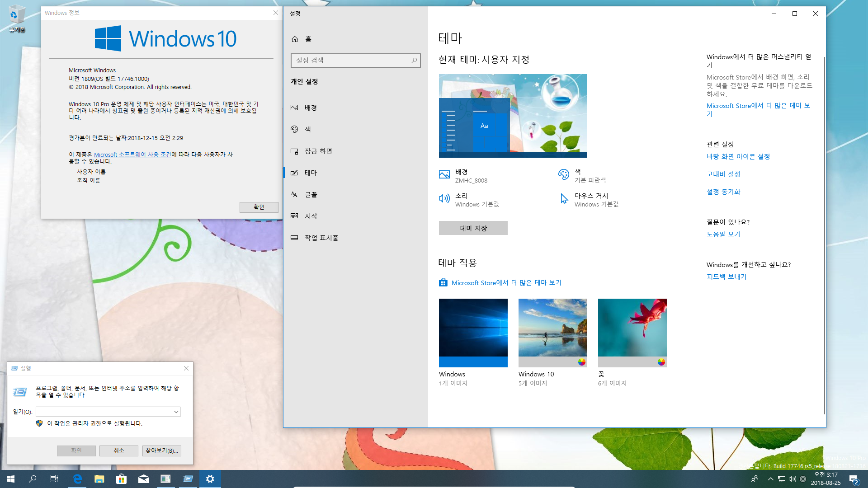Close the 실행 Run dialog
Image resolution: width=868 pixels, height=488 pixels.
coord(186,368)
